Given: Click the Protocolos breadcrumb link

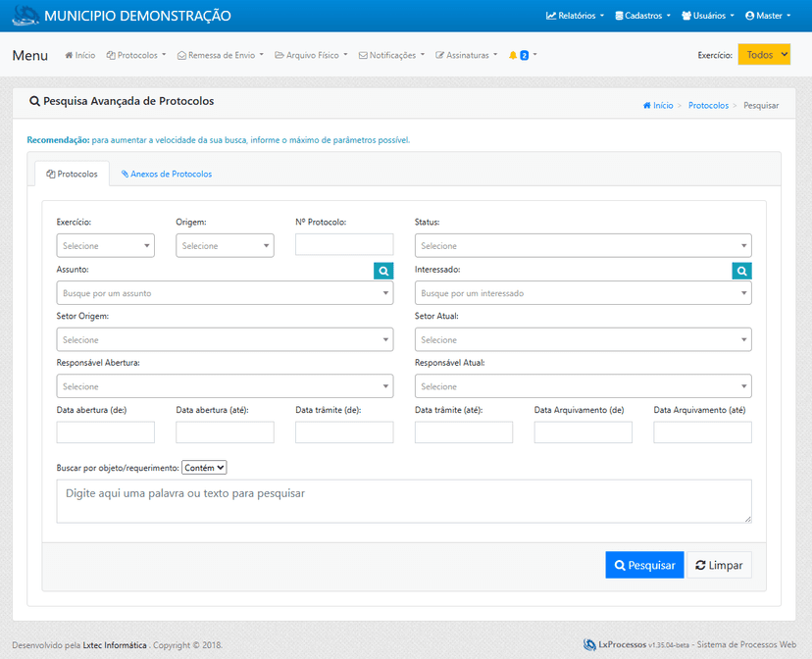Looking at the screenshot, I should click(x=708, y=105).
